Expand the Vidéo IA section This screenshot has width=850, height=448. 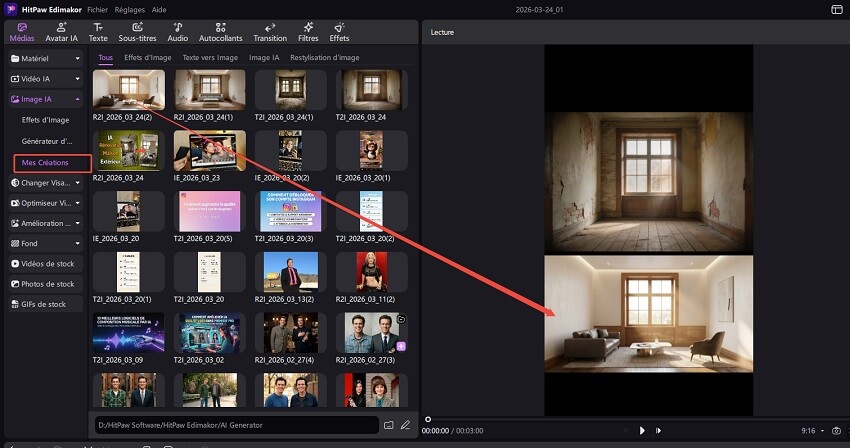[x=45, y=79]
